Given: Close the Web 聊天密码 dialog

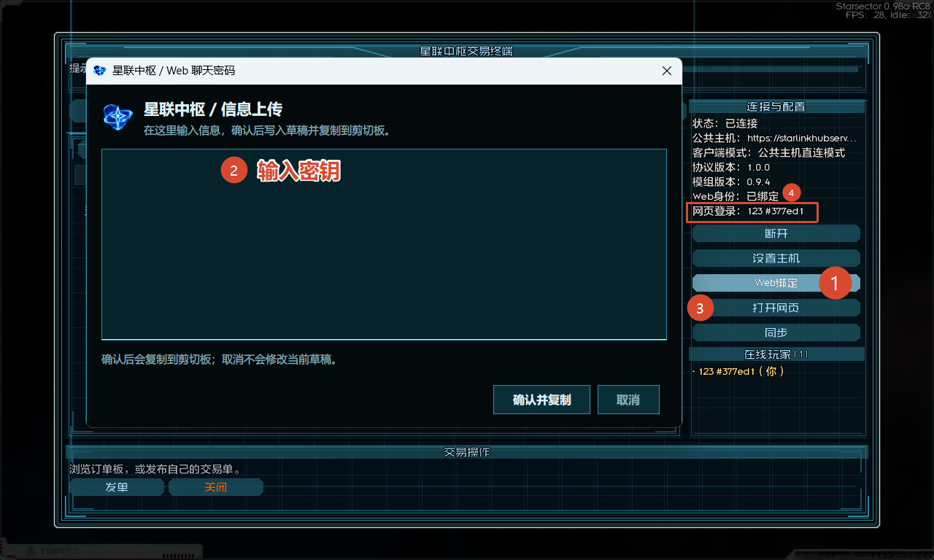Looking at the screenshot, I should [x=666, y=71].
